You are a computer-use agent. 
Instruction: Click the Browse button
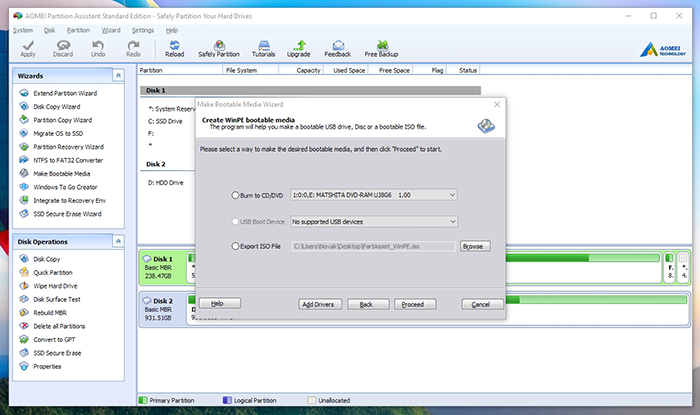click(x=475, y=246)
